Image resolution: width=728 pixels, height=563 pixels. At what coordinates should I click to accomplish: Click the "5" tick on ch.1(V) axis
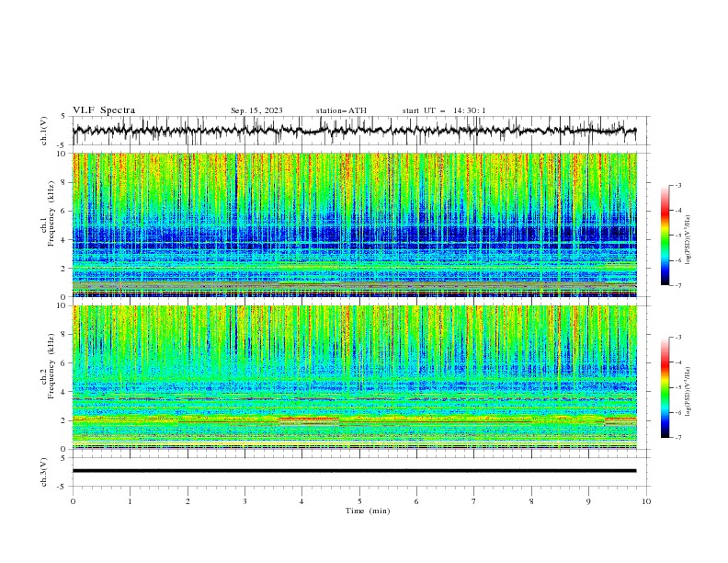tap(63, 117)
